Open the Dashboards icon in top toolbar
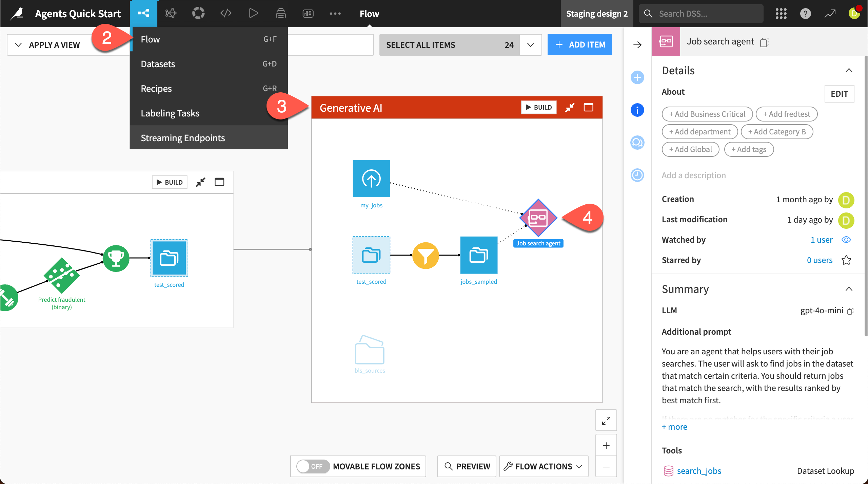 [x=308, y=14]
